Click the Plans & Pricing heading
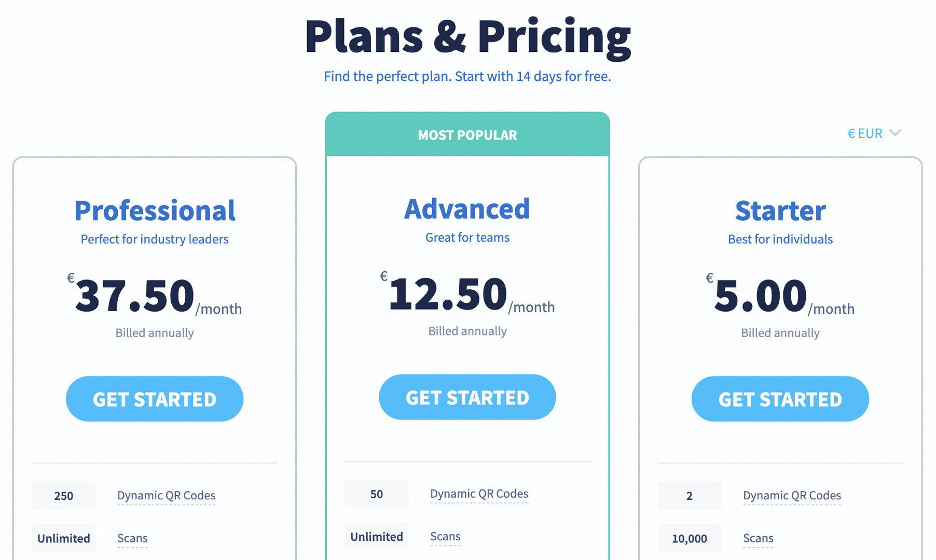Screen dimensions: 936x560 coord(467,36)
